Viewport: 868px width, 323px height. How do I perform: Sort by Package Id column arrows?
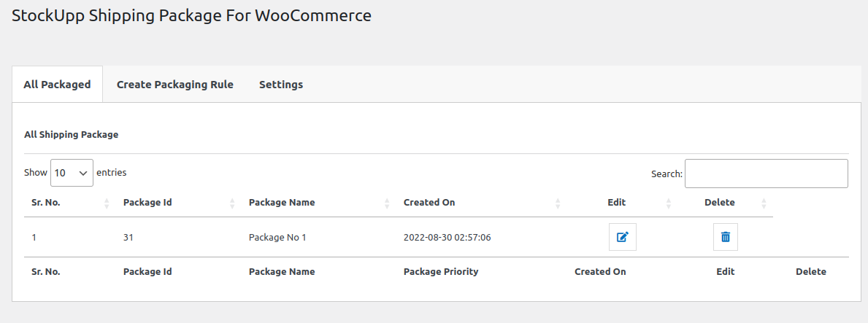232,203
